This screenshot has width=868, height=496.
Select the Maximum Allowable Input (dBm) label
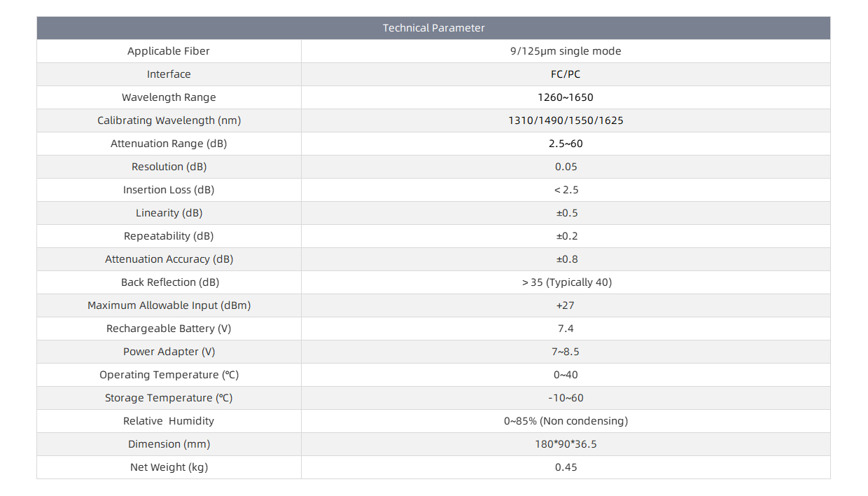(x=169, y=305)
